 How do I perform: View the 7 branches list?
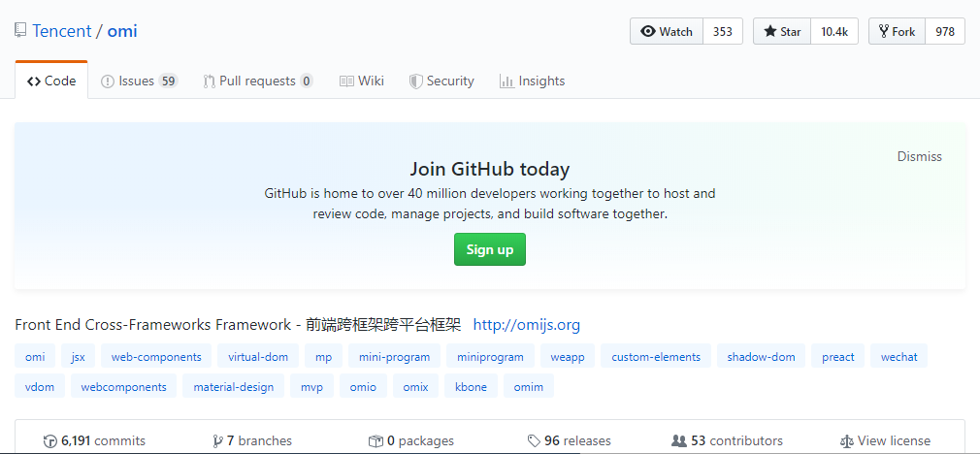(252, 440)
